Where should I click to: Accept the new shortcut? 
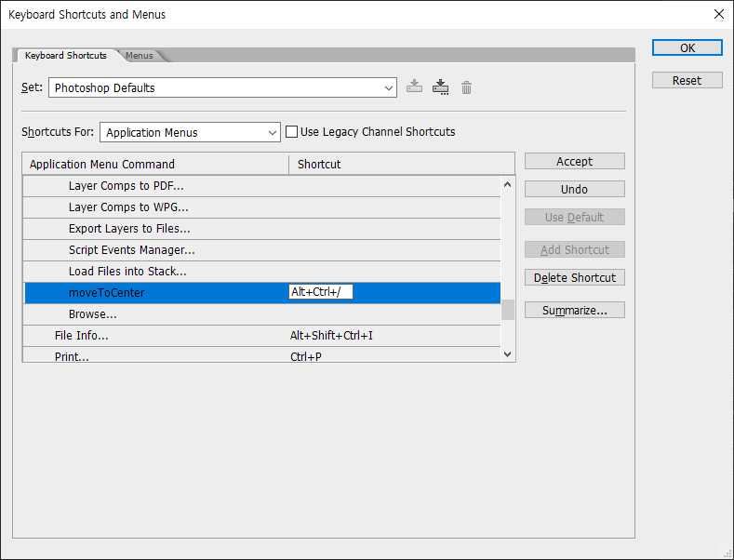tap(574, 161)
